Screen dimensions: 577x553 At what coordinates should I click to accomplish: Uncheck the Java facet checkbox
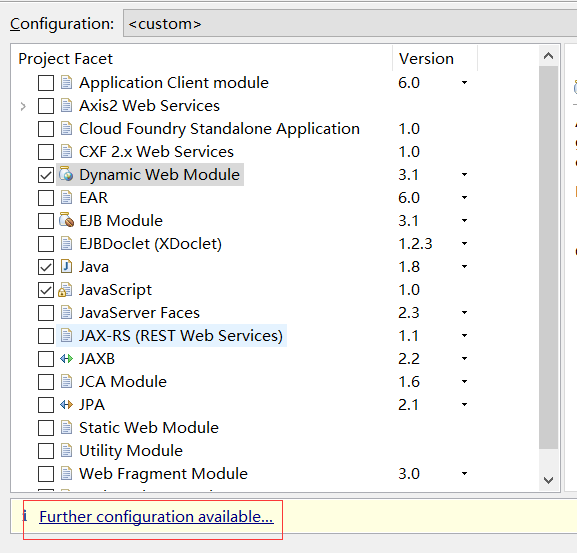pyautogui.click(x=46, y=267)
